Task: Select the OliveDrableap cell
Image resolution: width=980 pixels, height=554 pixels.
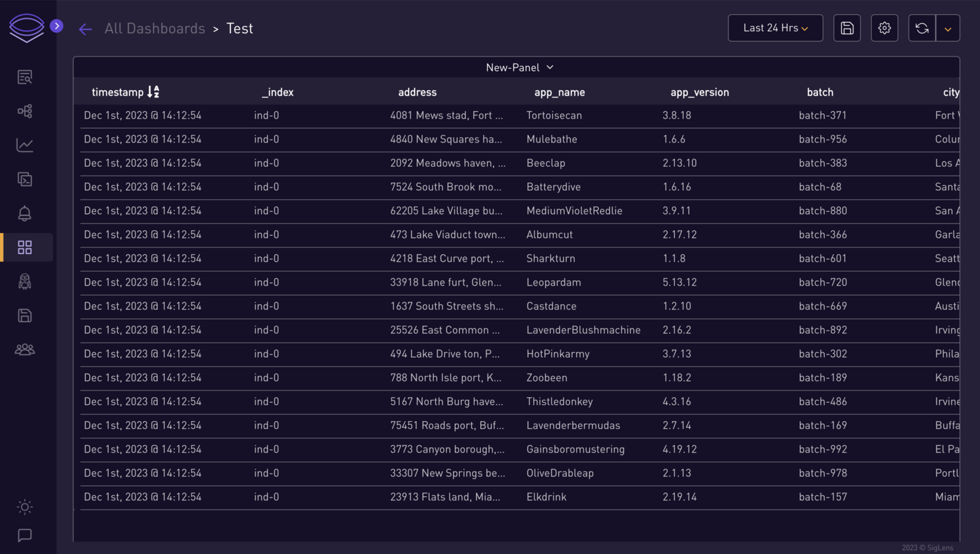Action: 560,473
